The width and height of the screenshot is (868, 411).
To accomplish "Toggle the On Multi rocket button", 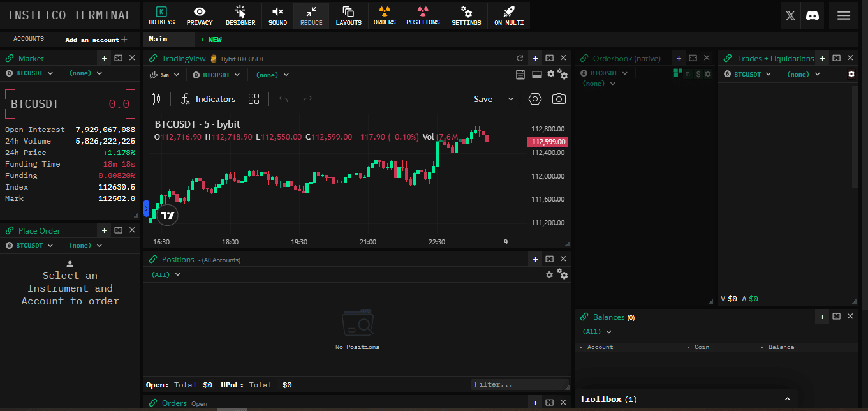I will (509, 16).
